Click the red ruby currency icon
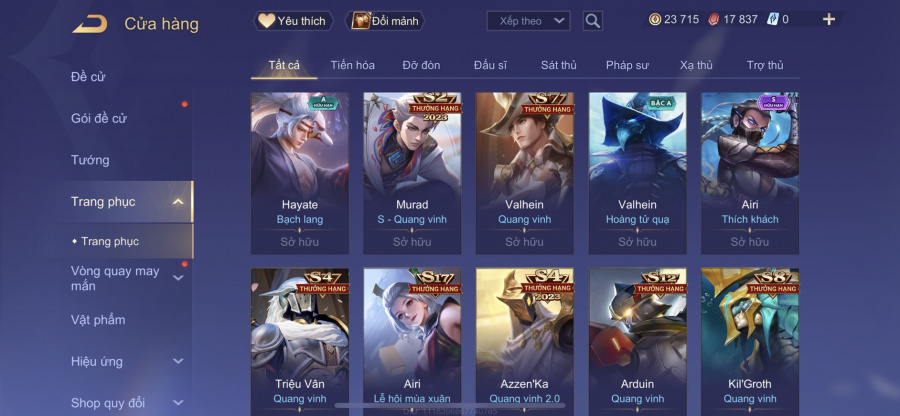The width and height of the screenshot is (900, 416). click(713, 20)
